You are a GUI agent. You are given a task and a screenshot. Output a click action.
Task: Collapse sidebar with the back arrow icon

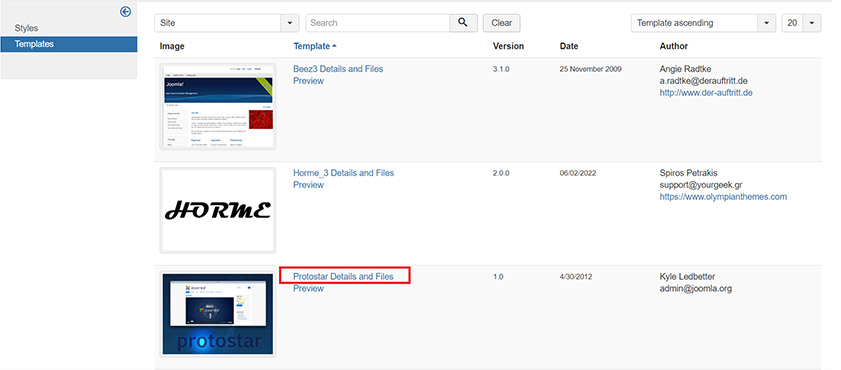(126, 11)
